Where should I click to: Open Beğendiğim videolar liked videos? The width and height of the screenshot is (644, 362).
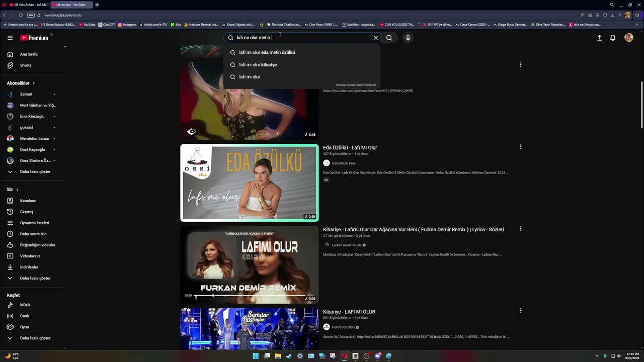pyautogui.click(x=32, y=245)
